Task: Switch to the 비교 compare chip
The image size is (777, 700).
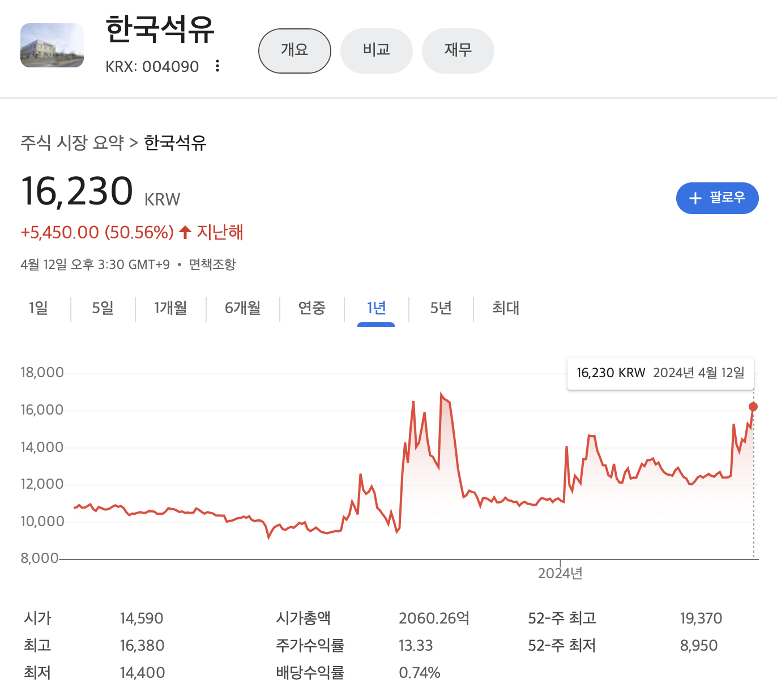Action: [x=377, y=50]
